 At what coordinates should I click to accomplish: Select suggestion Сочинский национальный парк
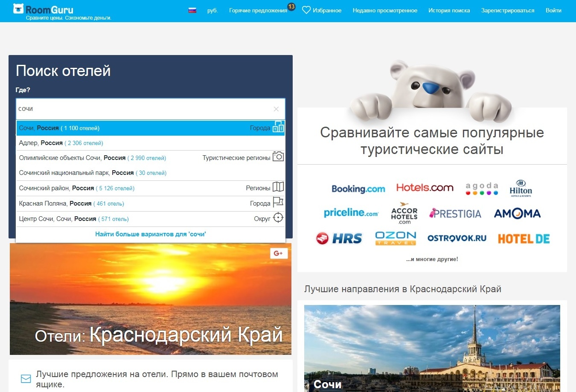click(151, 173)
